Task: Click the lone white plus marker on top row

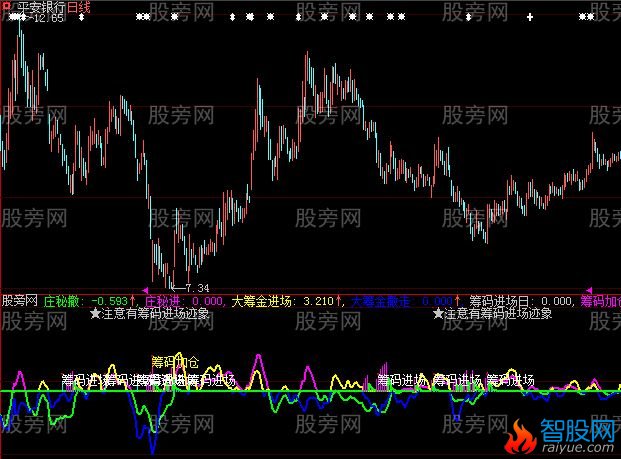Action: pyautogui.click(x=530, y=17)
